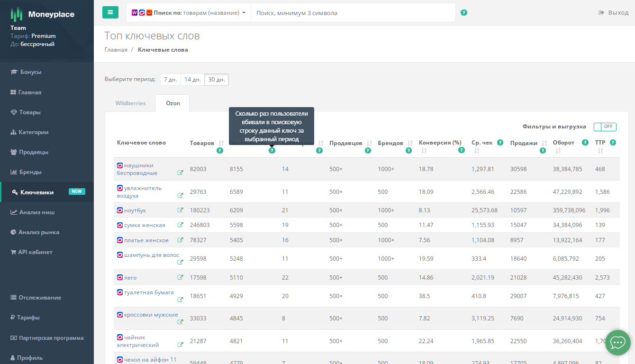
Task: Select the 7 дн. period option
Action: pyautogui.click(x=170, y=80)
